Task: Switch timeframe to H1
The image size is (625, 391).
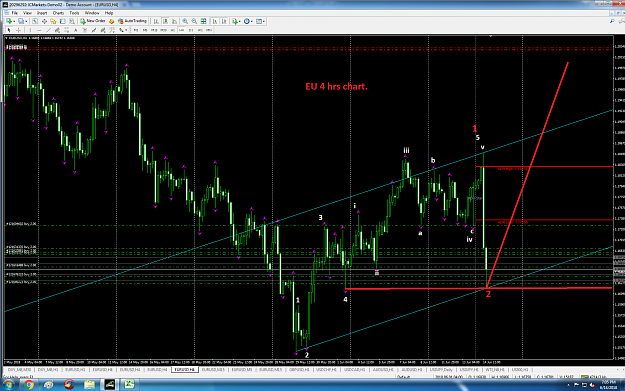Action: (172, 30)
